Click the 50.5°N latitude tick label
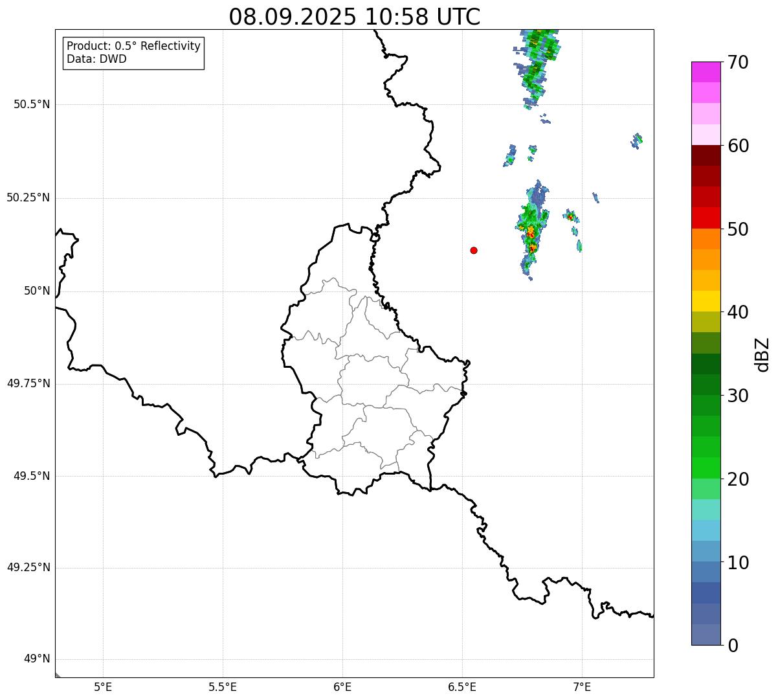This screenshot has height=700, width=778. [32, 104]
